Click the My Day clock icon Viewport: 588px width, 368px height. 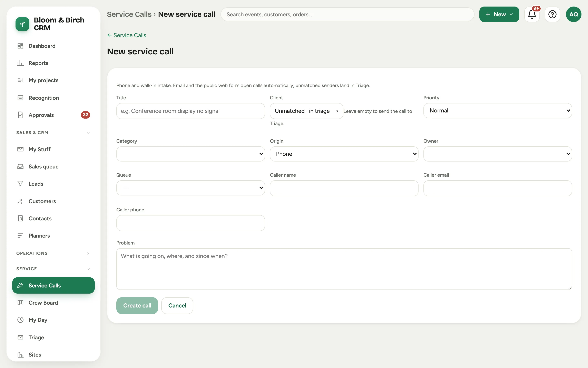[20, 320]
